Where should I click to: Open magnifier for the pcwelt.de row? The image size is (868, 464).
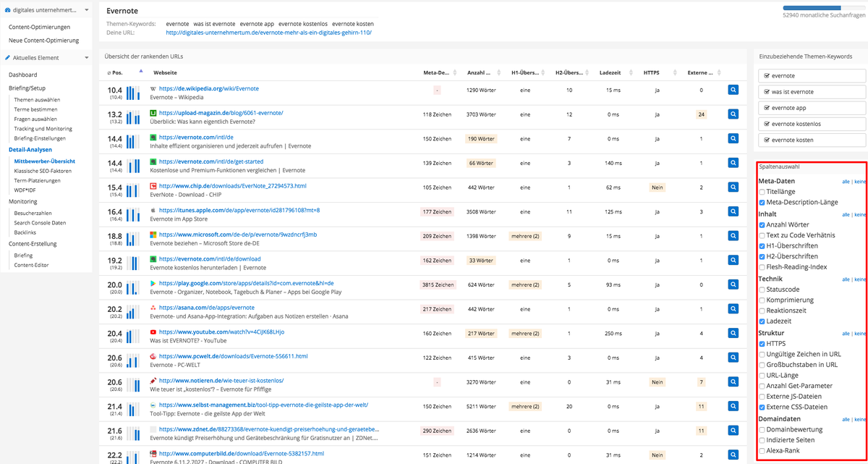(x=733, y=358)
